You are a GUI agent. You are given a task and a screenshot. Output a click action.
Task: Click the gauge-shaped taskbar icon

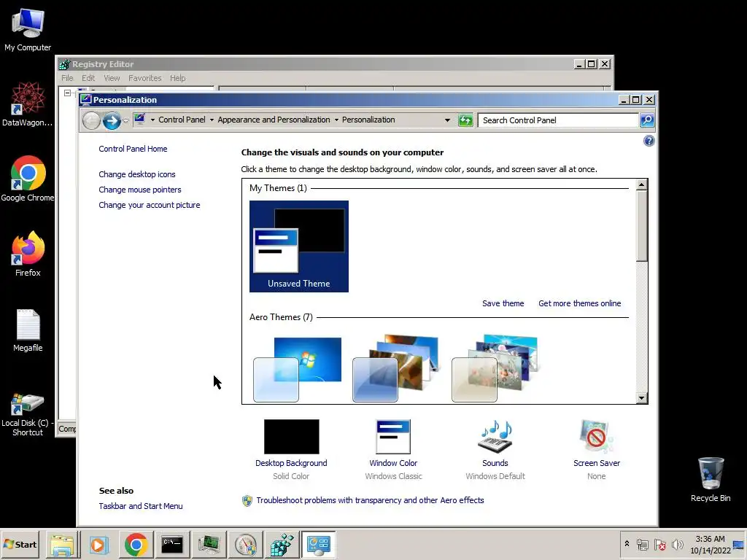pos(245,545)
